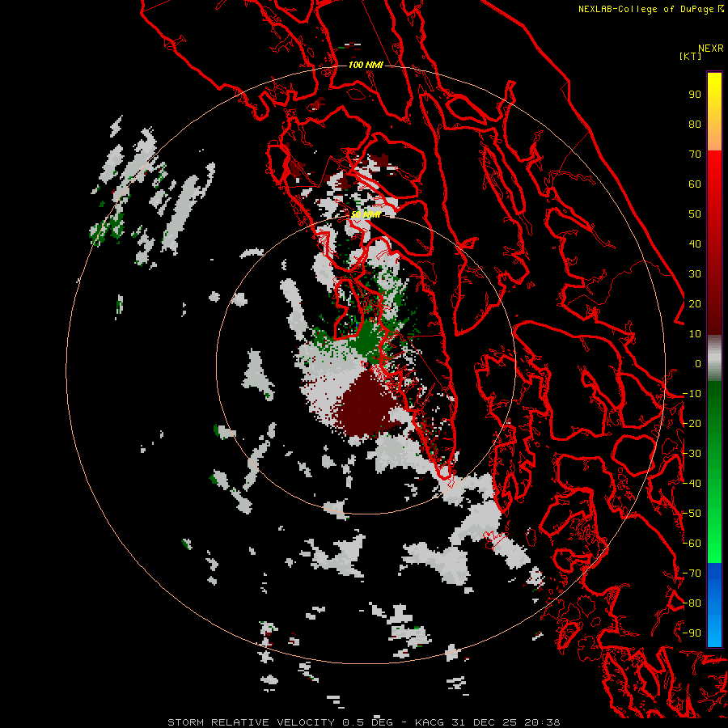
Task: Click the 0.5 DEG elevation text
Action: (368, 722)
